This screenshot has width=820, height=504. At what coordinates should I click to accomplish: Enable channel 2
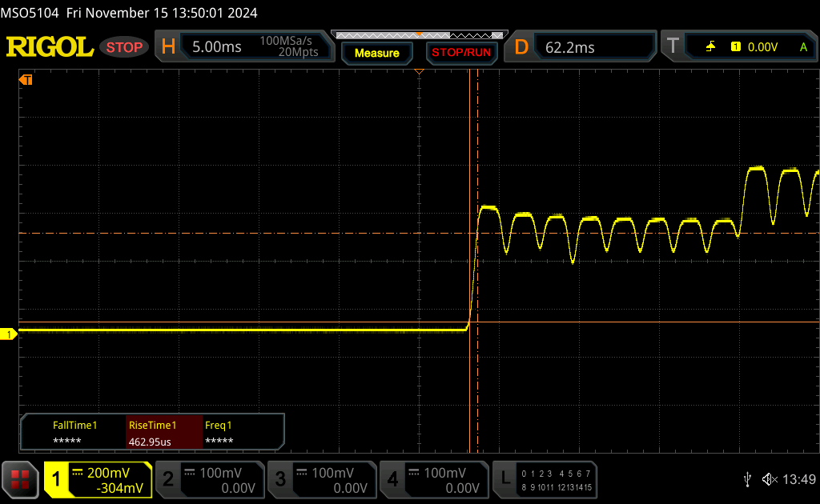(208, 479)
